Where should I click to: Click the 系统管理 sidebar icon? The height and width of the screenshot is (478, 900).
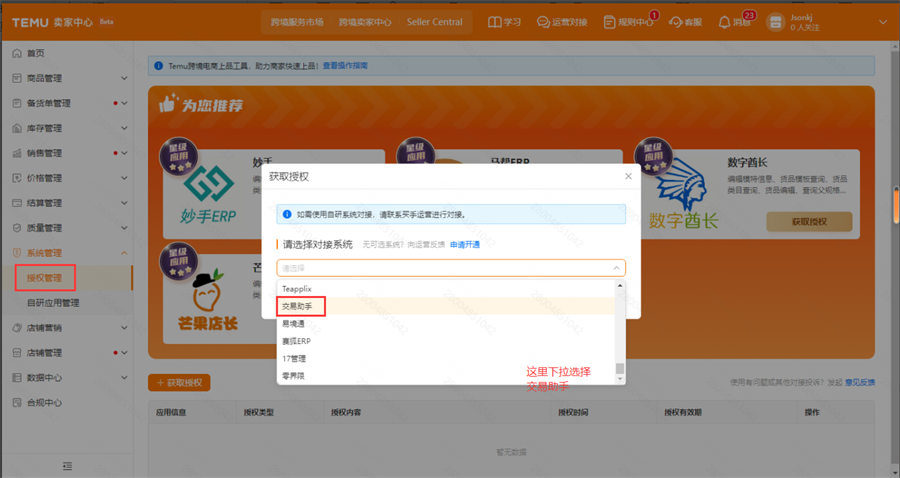point(17,253)
